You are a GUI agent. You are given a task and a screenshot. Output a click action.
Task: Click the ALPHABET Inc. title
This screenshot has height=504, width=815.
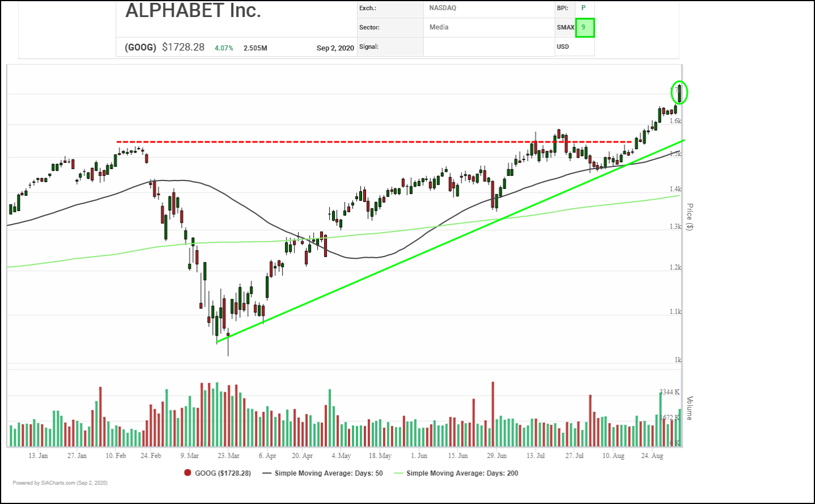(x=193, y=10)
